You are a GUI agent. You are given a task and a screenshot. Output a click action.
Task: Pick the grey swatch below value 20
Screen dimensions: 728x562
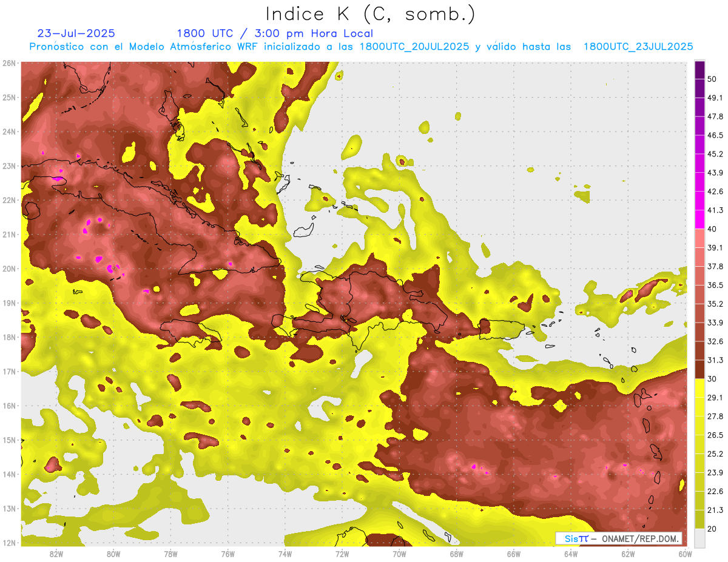(x=699, y=537)
